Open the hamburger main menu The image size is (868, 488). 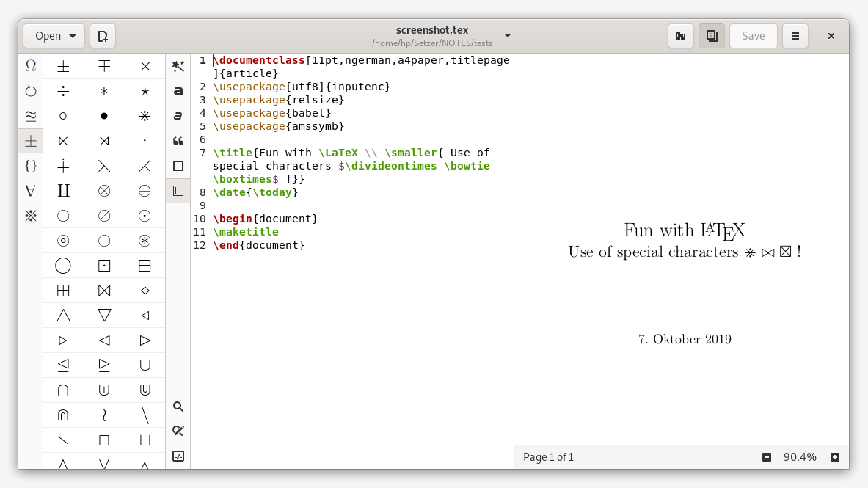pyautogui.click(x=795, y=36)
